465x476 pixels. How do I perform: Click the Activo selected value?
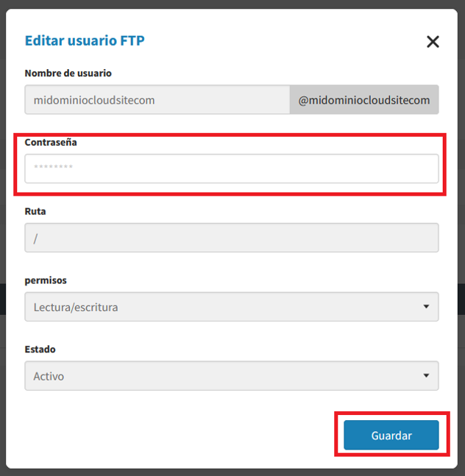pyautogui.click(x=49, y=376)
